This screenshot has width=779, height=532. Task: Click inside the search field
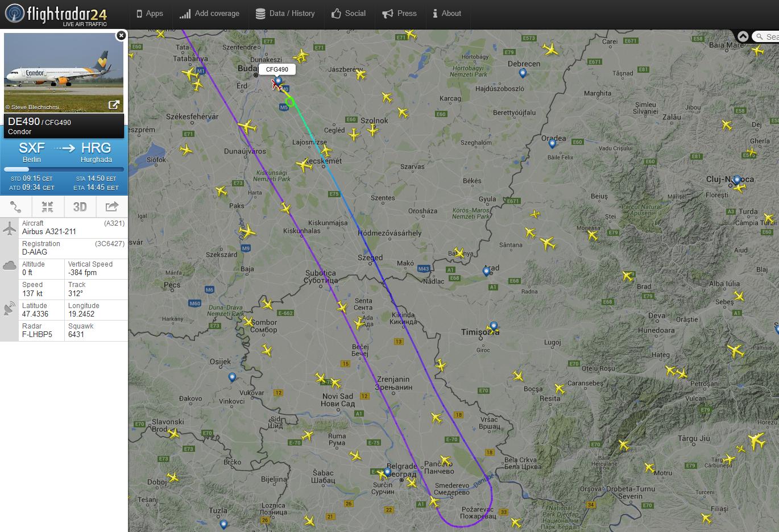(766, 36)
